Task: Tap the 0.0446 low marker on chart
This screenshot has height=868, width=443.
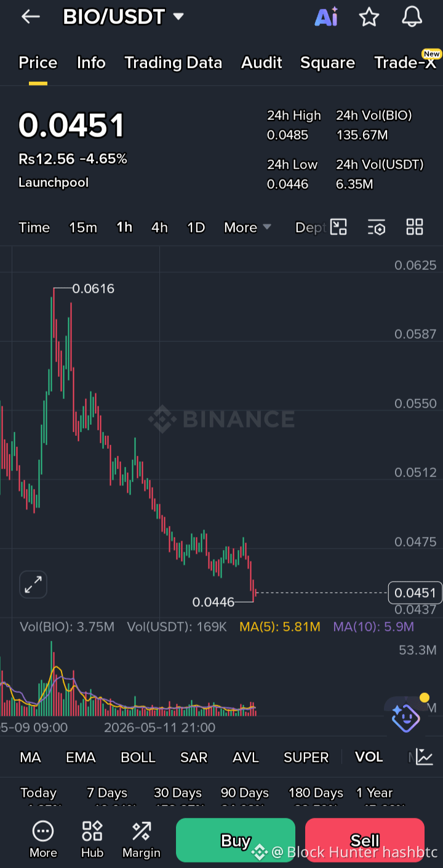Action: click(x=214, y=602)
